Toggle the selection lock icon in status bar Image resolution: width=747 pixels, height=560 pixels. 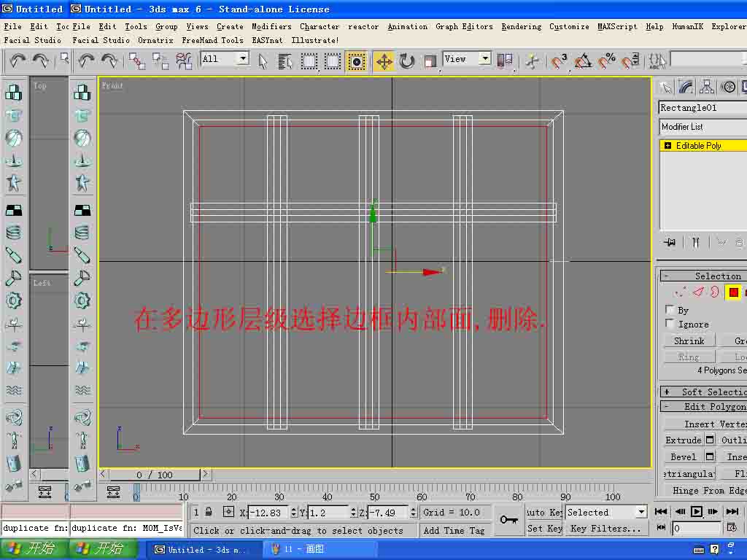click(209, 512)
